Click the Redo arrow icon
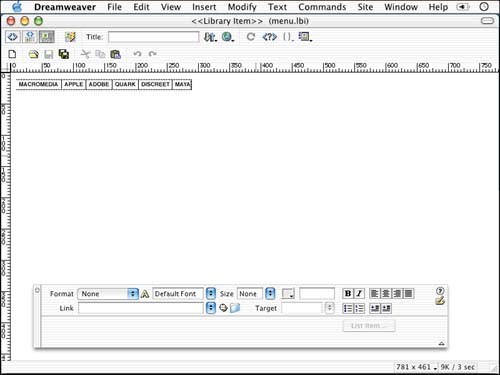 [x=152, y=54]
